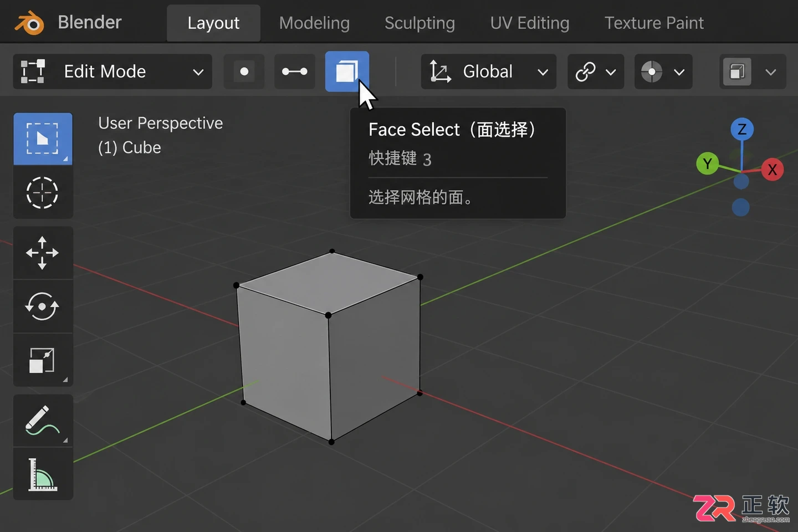Image resolution: width=798 pixels, height=532 pixels.
Task: Expand the snapping options chevron
Action: (x=611, y=72)
